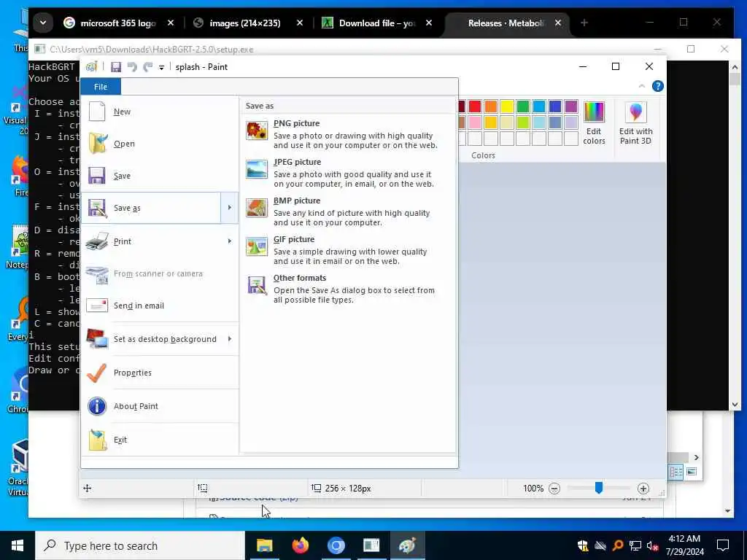Open Chromium browser from the taskbar
Image resolution: width=747 pixels, height=560 pixels.
pyautogui.click(x=336, y=545)
